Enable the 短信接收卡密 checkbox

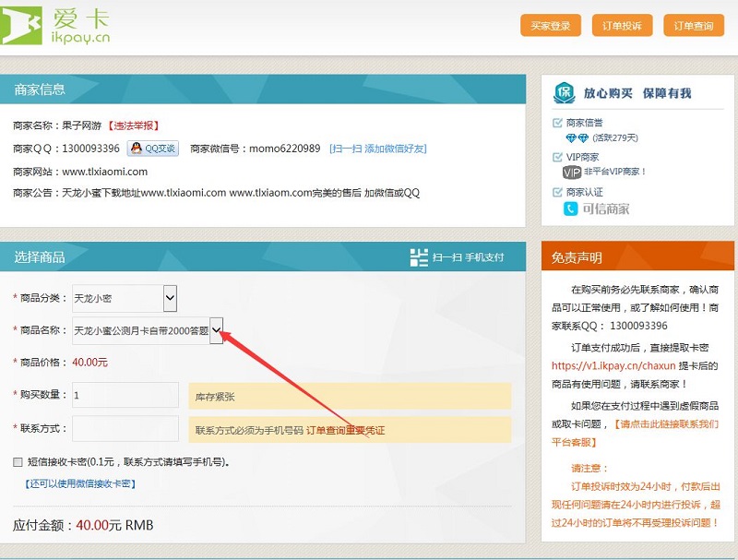click(18, 462)
